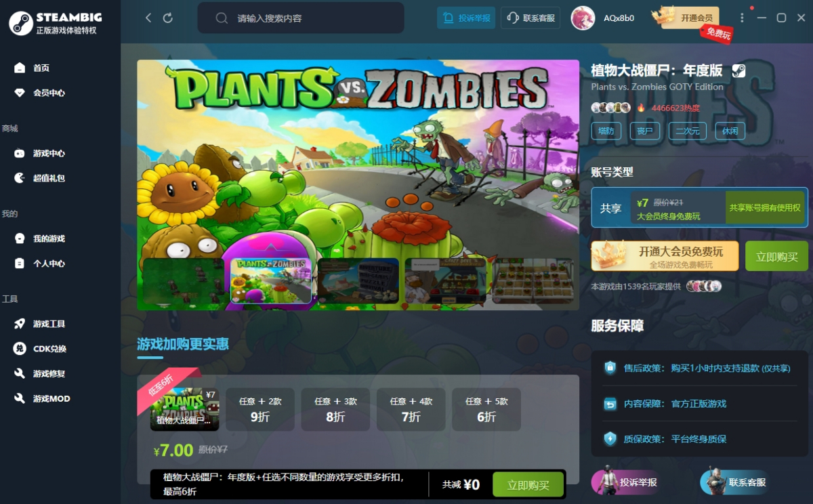Select the 任意 + 5款 6折 bundle option
The width and height of the screenshot is (813, 504).
coord(486,409)
